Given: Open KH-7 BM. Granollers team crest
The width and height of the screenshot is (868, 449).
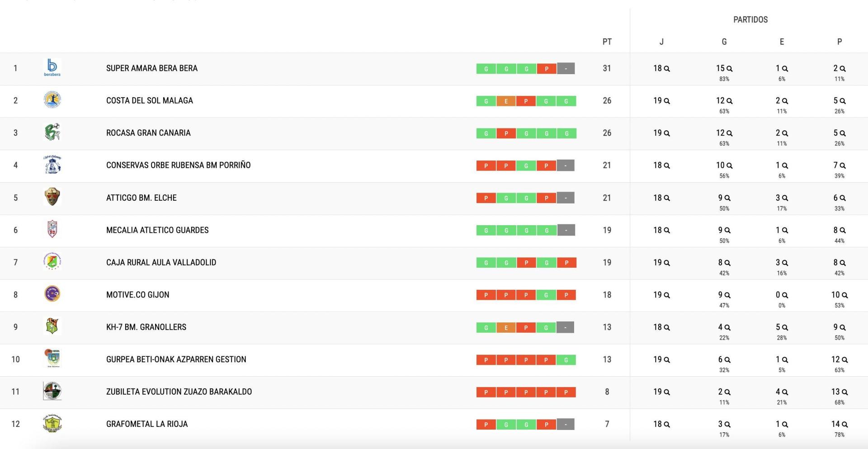Looking at the screenshot, I should click(x=52, y=326).
